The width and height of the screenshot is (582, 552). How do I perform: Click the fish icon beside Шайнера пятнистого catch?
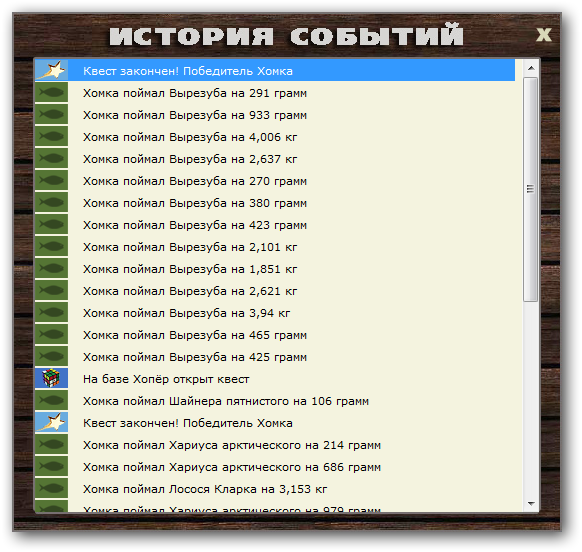52,401
